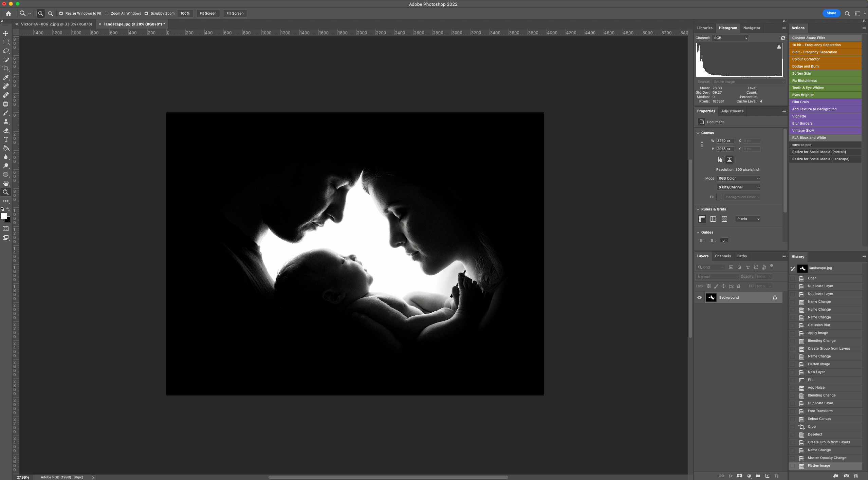868x480 pixels.
Task: Uncheck Resize Windows to Fit
Action: (61, 14)
